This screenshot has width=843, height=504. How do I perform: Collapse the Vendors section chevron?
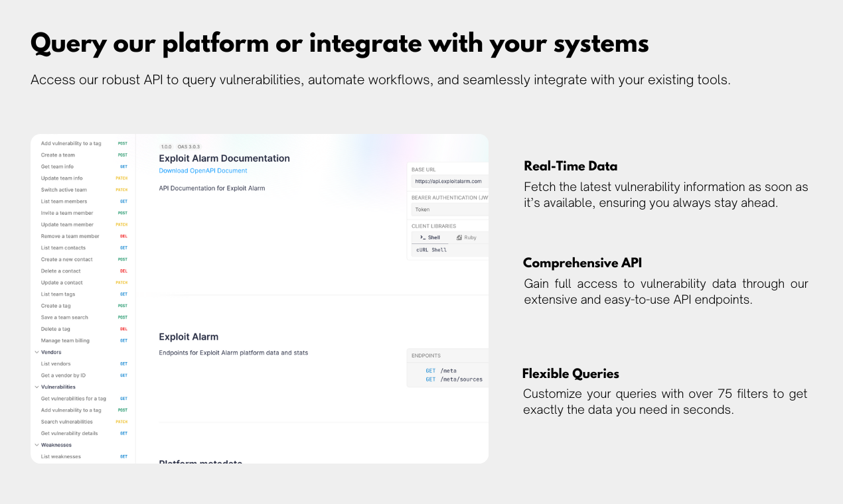37,352
